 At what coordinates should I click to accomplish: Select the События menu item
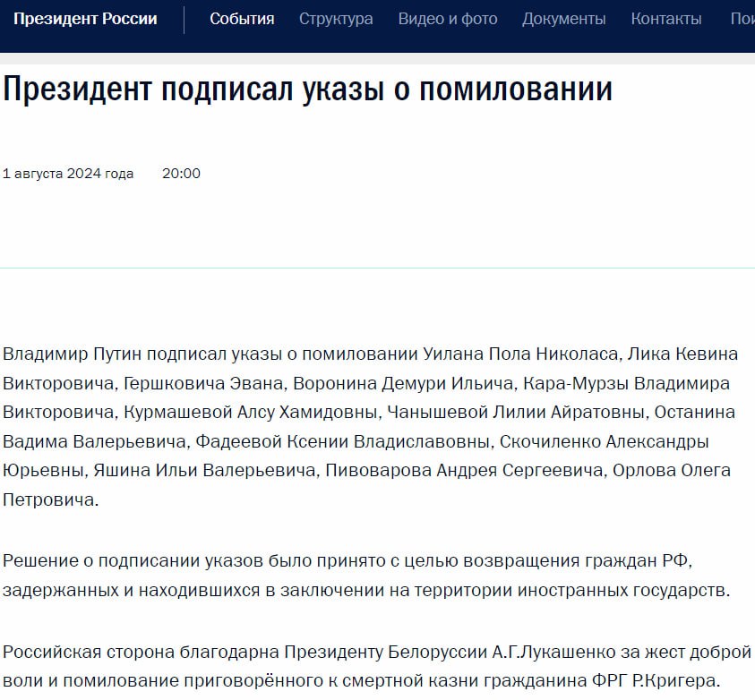[242, 19]
